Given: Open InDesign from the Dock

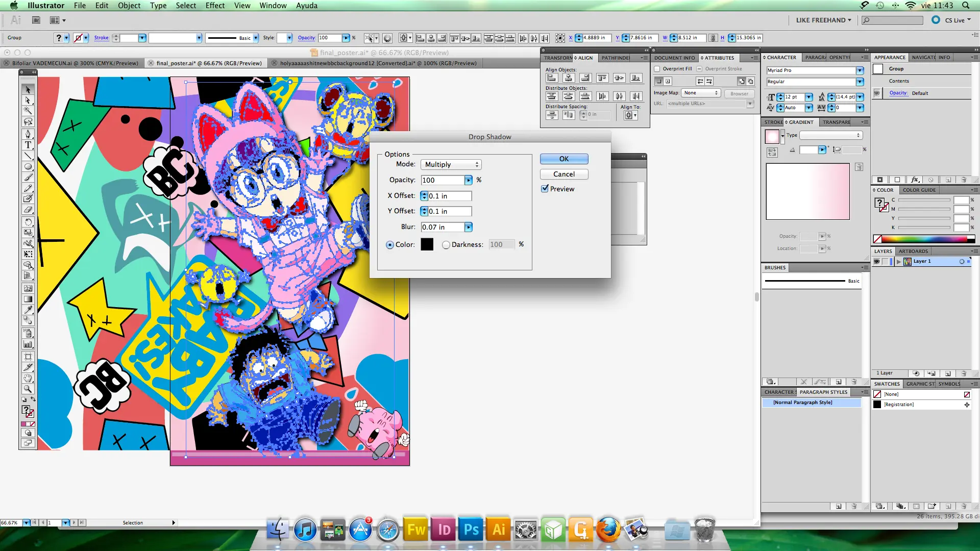Looking at the screenshot, I should coord(444,530).
